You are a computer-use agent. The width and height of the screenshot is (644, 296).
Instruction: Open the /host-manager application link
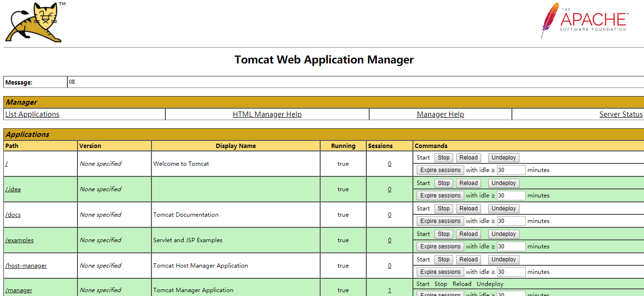(x=26, y=266)
